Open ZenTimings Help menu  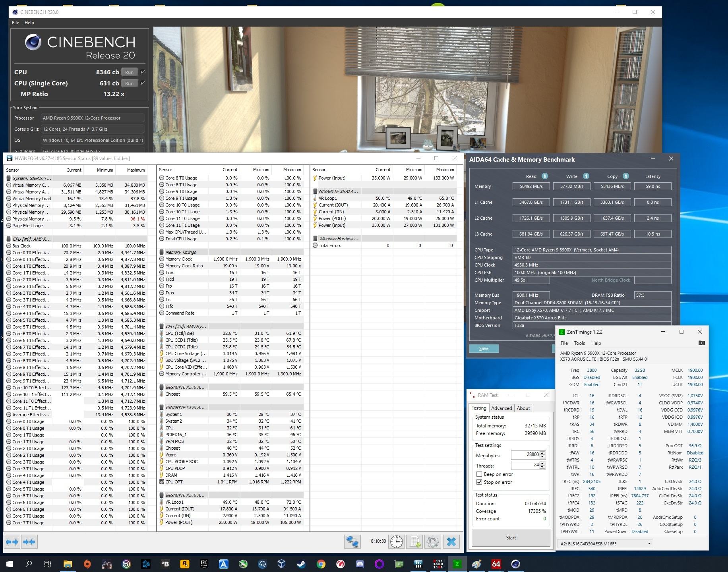596,343
